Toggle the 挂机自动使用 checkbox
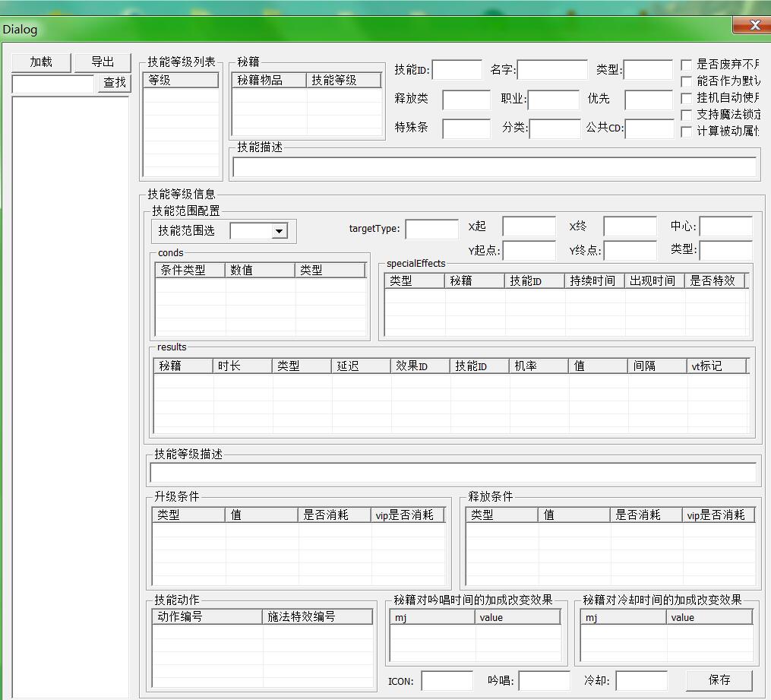 click(687, 98)
